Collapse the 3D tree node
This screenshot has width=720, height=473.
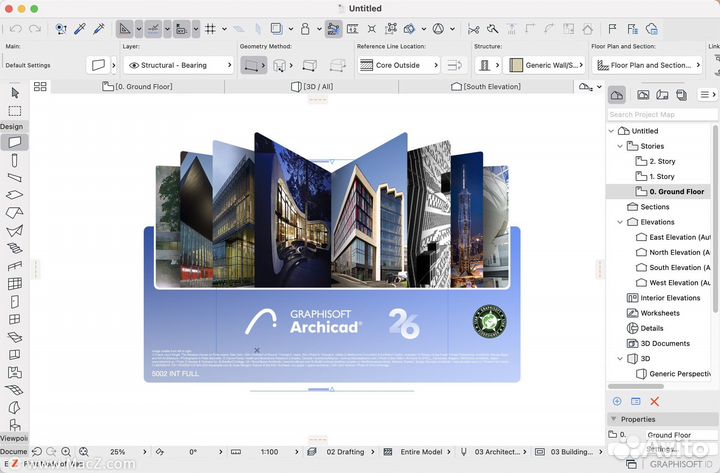[620, 358]
